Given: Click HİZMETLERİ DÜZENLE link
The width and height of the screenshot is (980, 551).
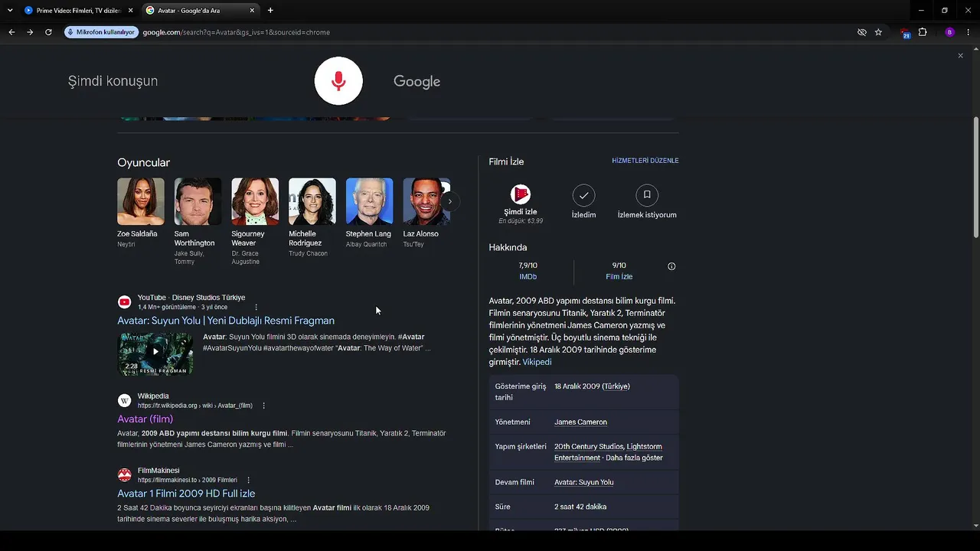Looking at the screenshot, I should coord(645,161).
